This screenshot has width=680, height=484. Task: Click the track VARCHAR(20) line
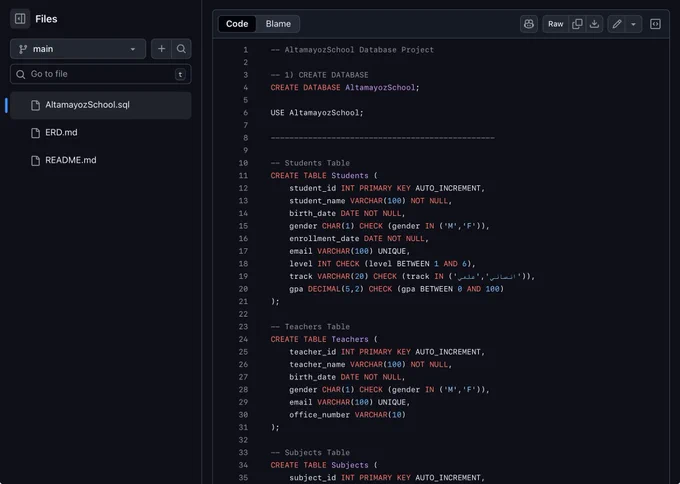[412, 276]
